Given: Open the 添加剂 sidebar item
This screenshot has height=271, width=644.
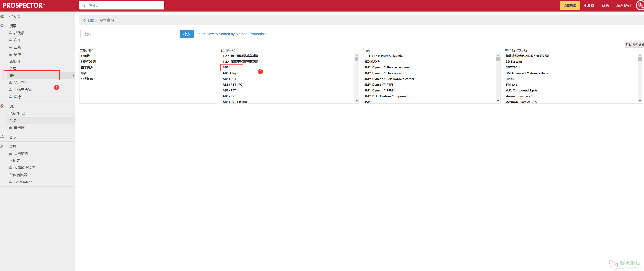Looking at the screenshot, I should click(15, 61).
